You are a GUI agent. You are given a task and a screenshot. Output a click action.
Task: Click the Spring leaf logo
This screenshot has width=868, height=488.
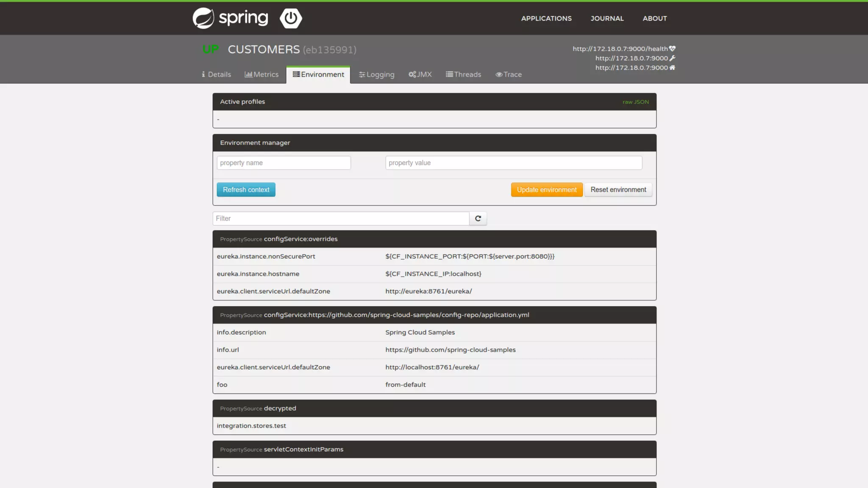pos(203,18)
